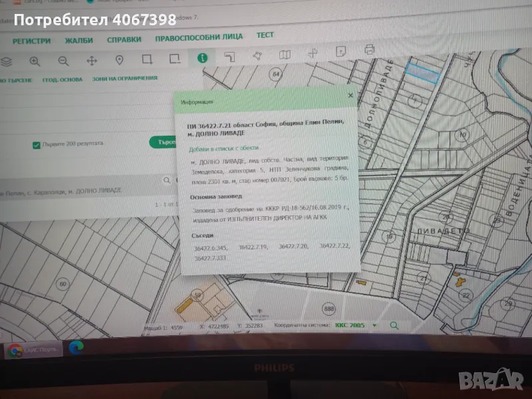Close the Информация popup window
This screenshot has width=532, height=399.
(x=350, y=96)
